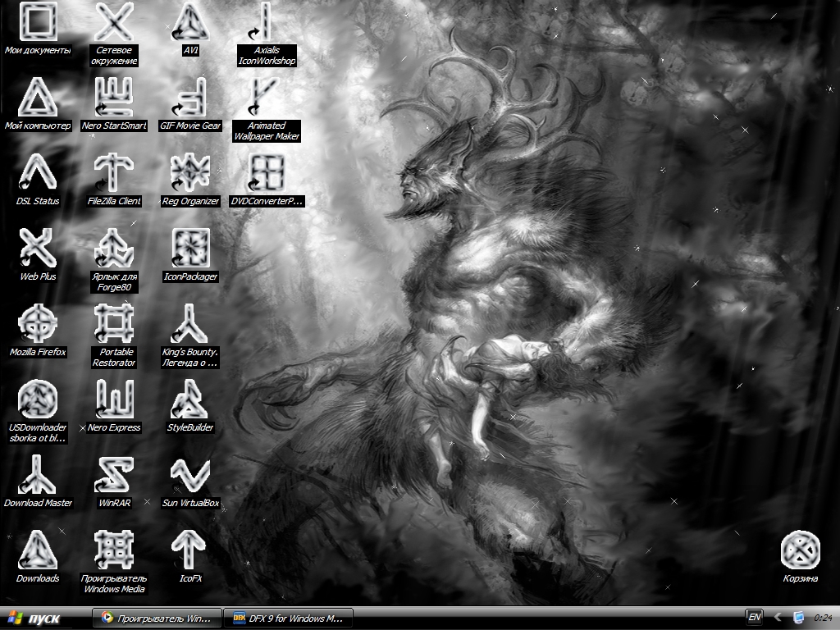Select the IconPackager shortcut
This screenshot has width=840, height=630.
click(190, 249)
